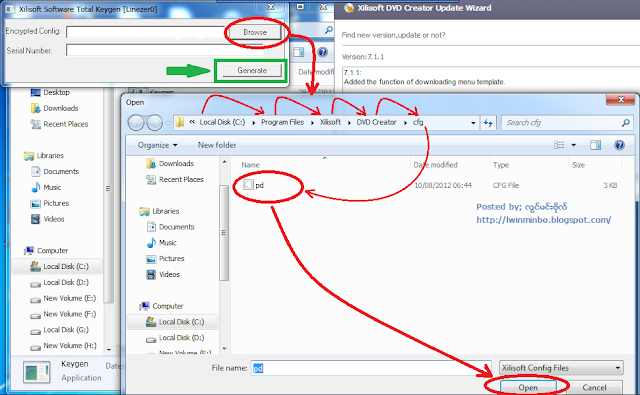Open the Organize menu
Viewport: 640px width, 395px height.
[158, 145]
